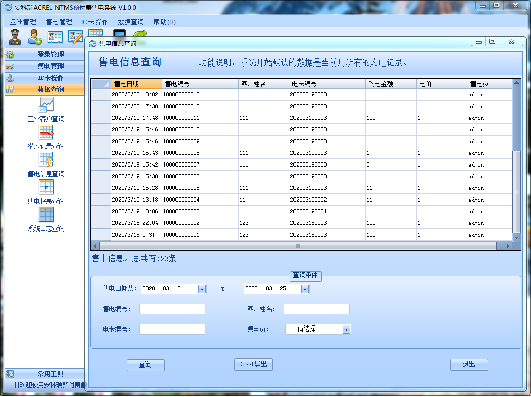Open the table with orange figure icon

[x=46, y=160]
